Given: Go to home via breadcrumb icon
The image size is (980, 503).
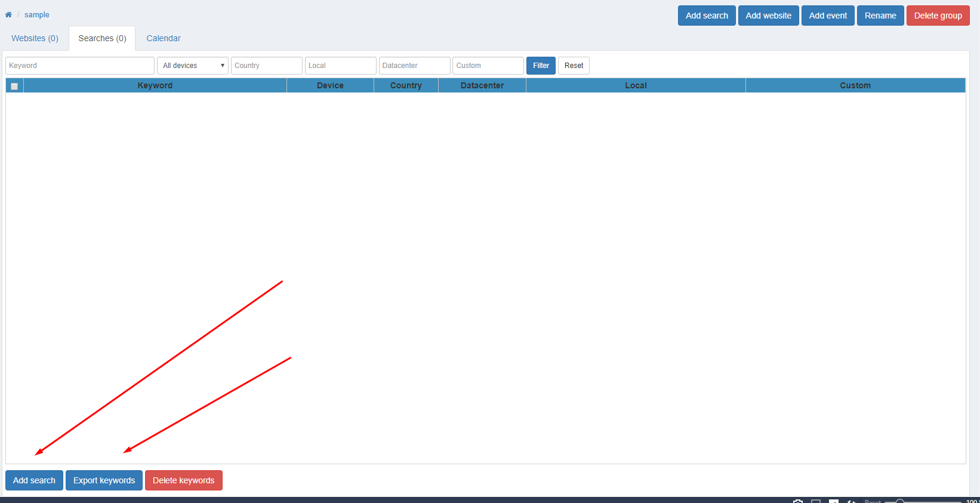Looking at the screenshot, I should coord(8,15).
